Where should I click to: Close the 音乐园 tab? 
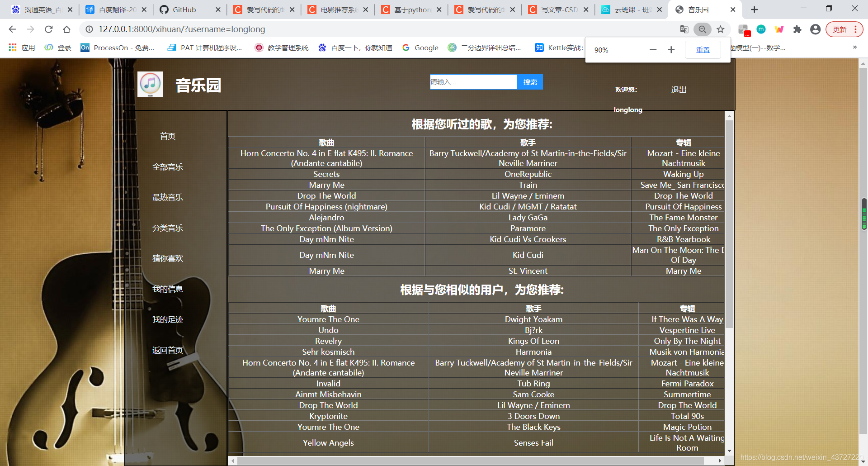pos(733,10)
